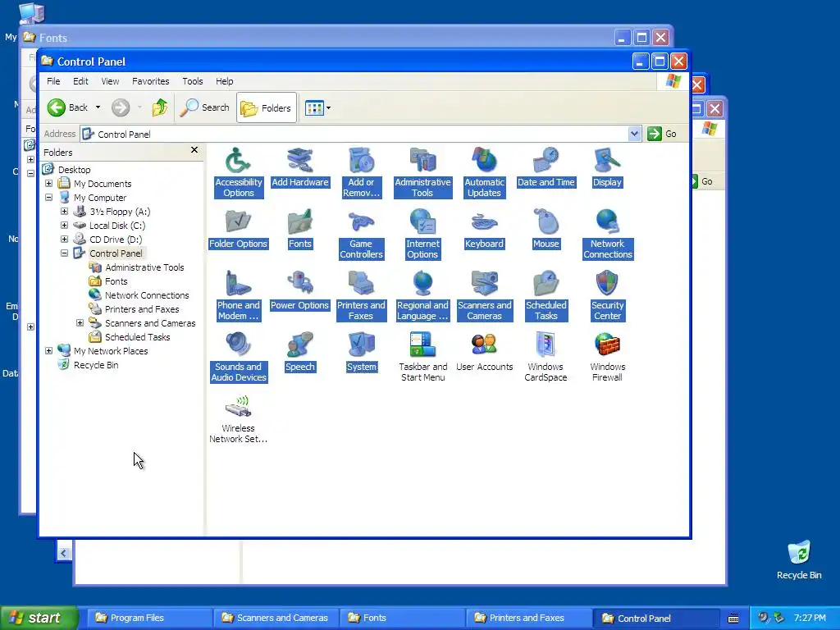Select the Automatic Updates icon
Image resolution: width=840 pixels, height=630 pixels.
click(484, 172)
